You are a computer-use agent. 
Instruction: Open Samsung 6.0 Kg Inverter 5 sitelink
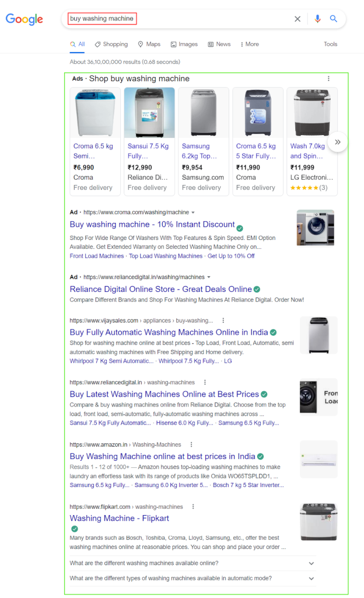click(171, 485)
